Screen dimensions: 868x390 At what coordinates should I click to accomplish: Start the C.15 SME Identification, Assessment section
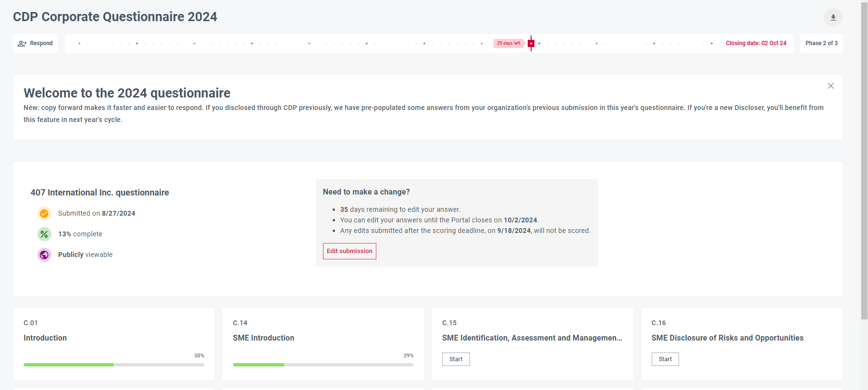(x=456, y=359)
